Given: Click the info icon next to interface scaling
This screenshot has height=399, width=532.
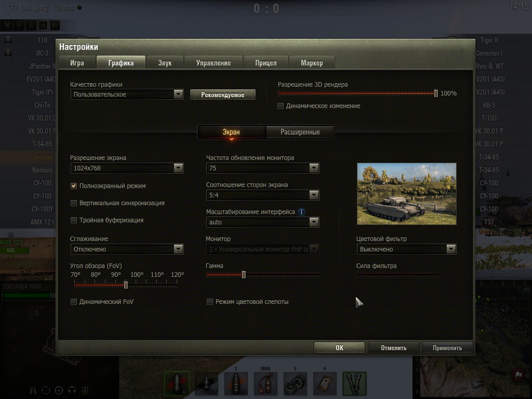Looking at the screenshot, I should click(301, 212).
